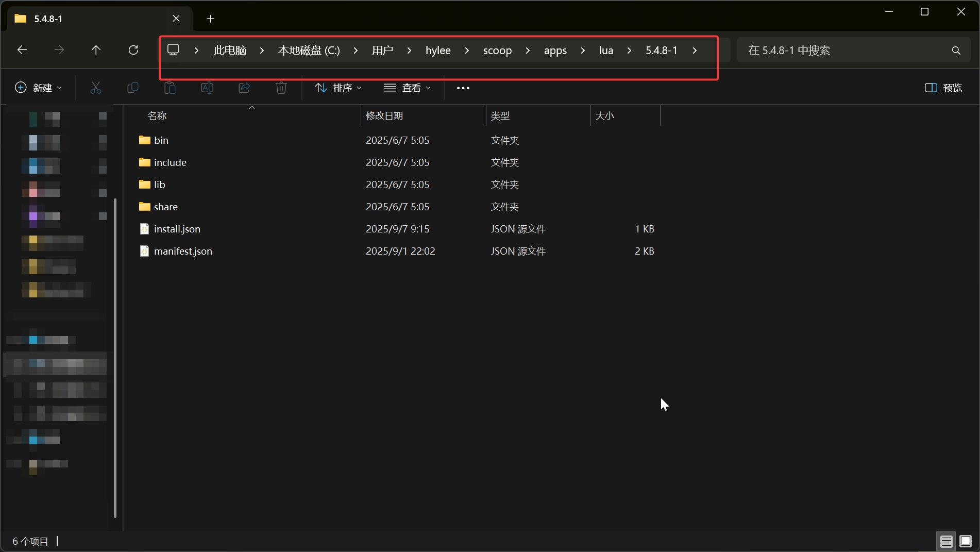Image resolution: width=980 pixels, height=552 pixels.
Task: Click the Copy icon in toolbar
Action: click(x=133, y=88)
